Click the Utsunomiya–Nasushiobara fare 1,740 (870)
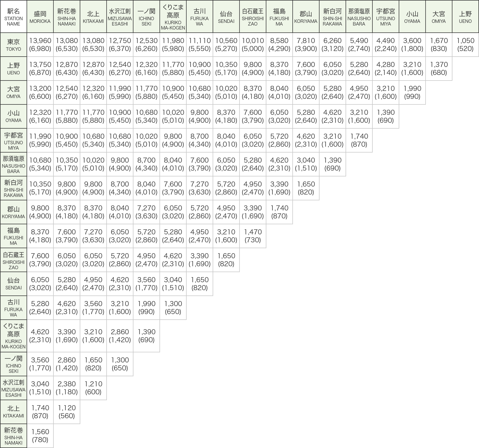 point(359,140)
